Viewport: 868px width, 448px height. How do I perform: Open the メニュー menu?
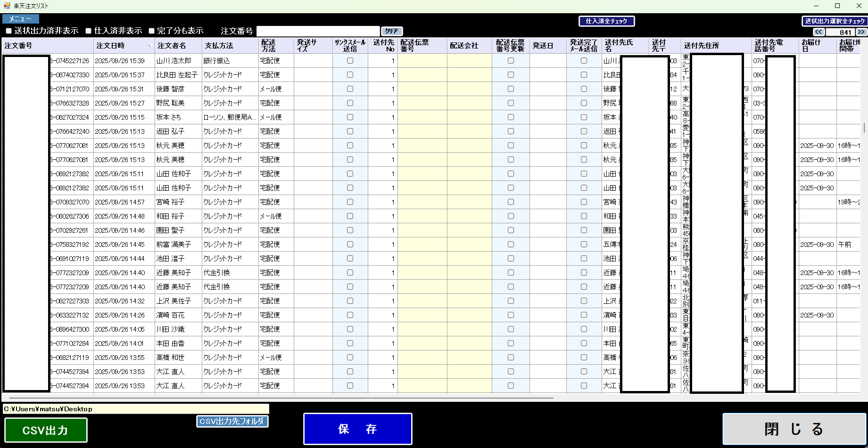(21, 19)
